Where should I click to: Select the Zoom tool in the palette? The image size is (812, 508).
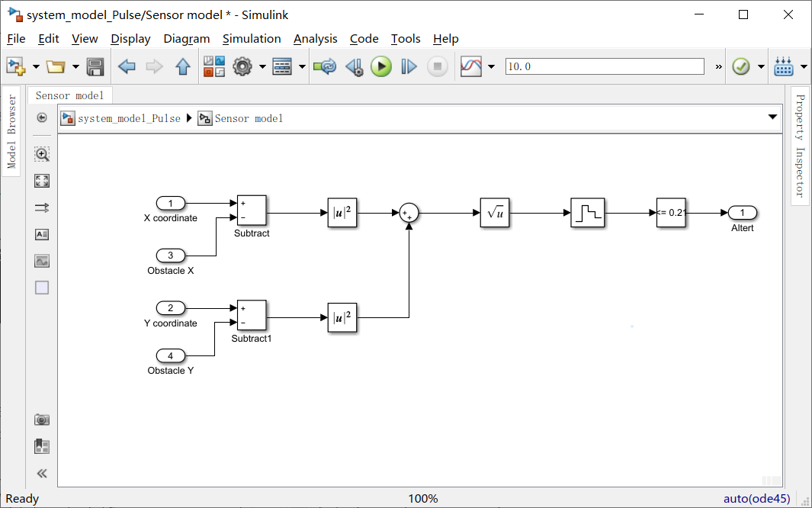[x=42, y=154]
